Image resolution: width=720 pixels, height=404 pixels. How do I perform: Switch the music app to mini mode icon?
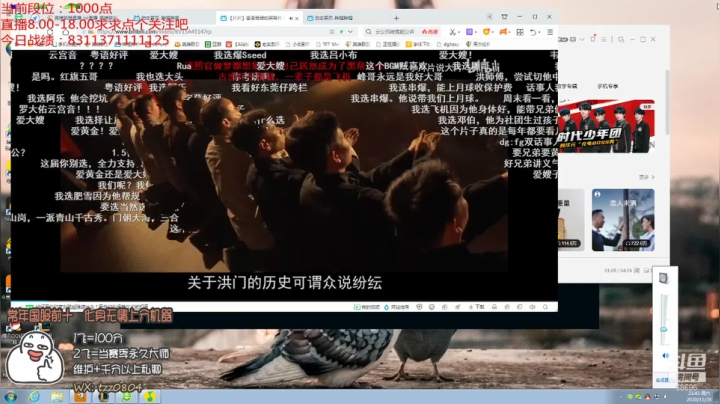[621, 39]
